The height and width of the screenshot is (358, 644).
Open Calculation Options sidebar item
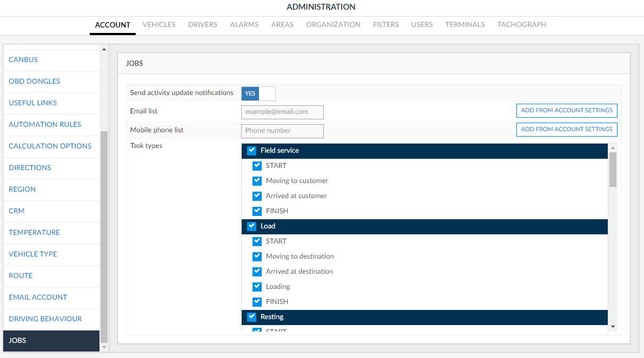pos(50,146)
